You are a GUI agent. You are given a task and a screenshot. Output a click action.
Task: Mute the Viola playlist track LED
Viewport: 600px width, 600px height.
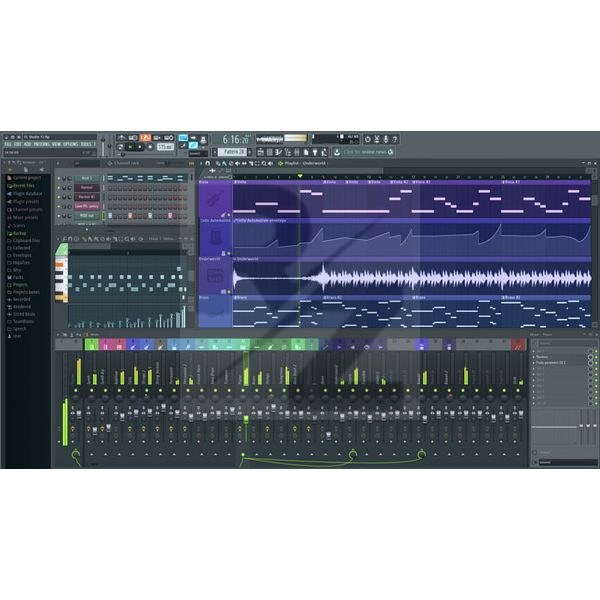click(229, 215)
